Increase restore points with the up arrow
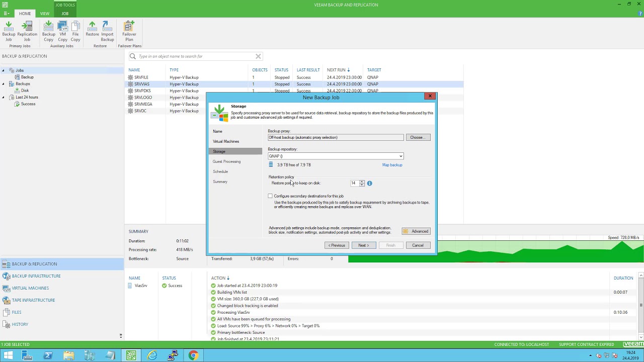644x362 pixels. click(362, 182)
